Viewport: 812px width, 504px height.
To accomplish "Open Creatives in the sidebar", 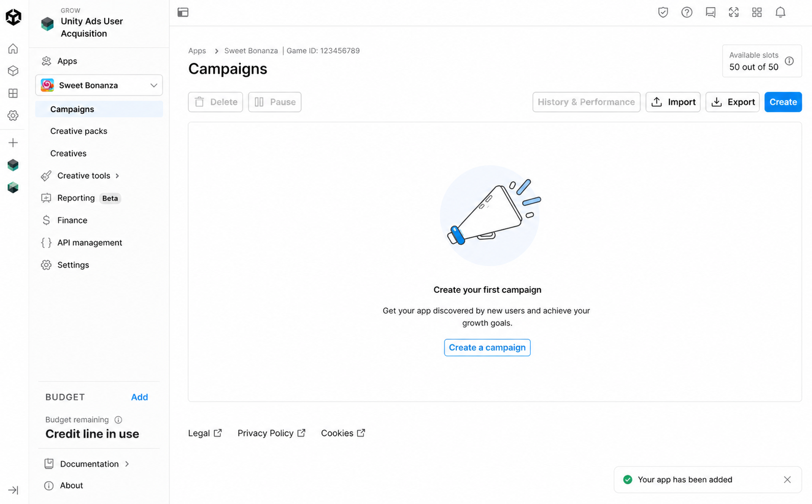I will click(68, 154).
